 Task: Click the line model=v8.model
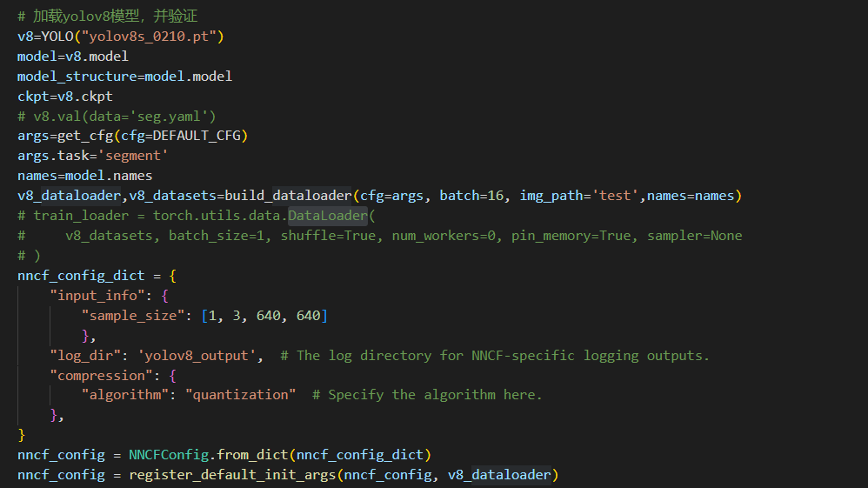[72, 57]
